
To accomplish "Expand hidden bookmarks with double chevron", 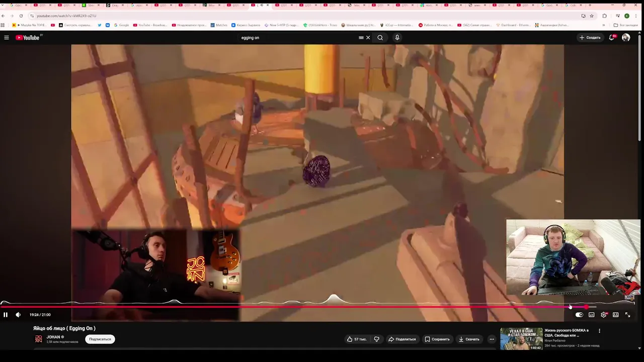I will pyautogui.click(x=604, y=25).
